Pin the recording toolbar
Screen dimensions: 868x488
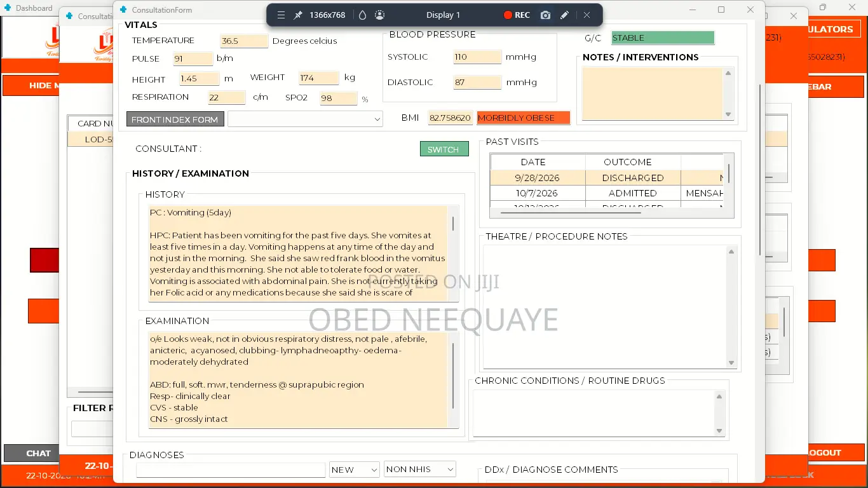pos(298,15)
